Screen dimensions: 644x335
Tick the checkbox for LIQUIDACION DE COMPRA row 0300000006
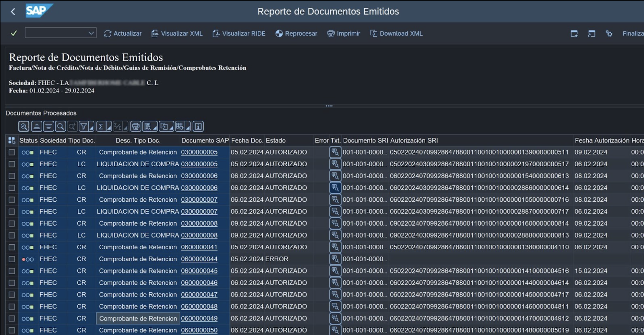12,188
